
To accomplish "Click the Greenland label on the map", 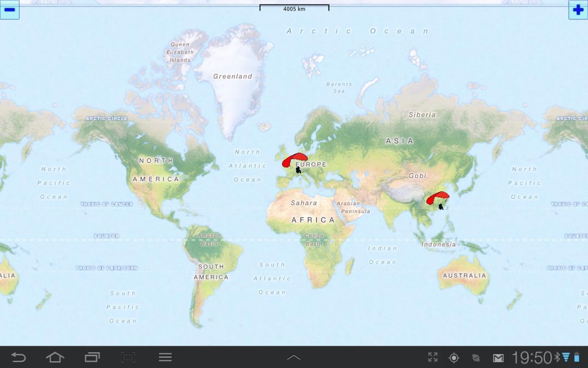I will coord(232,76).
